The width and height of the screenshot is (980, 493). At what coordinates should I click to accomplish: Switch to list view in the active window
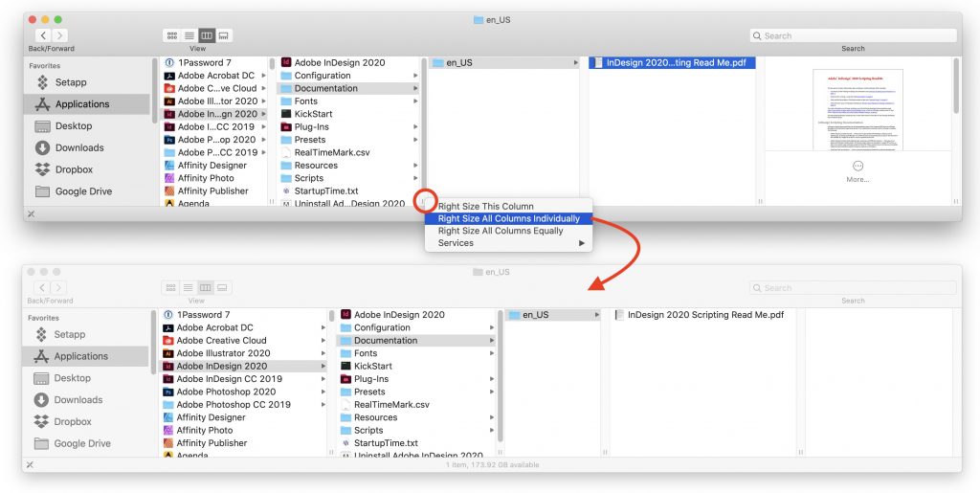[189, 35]
